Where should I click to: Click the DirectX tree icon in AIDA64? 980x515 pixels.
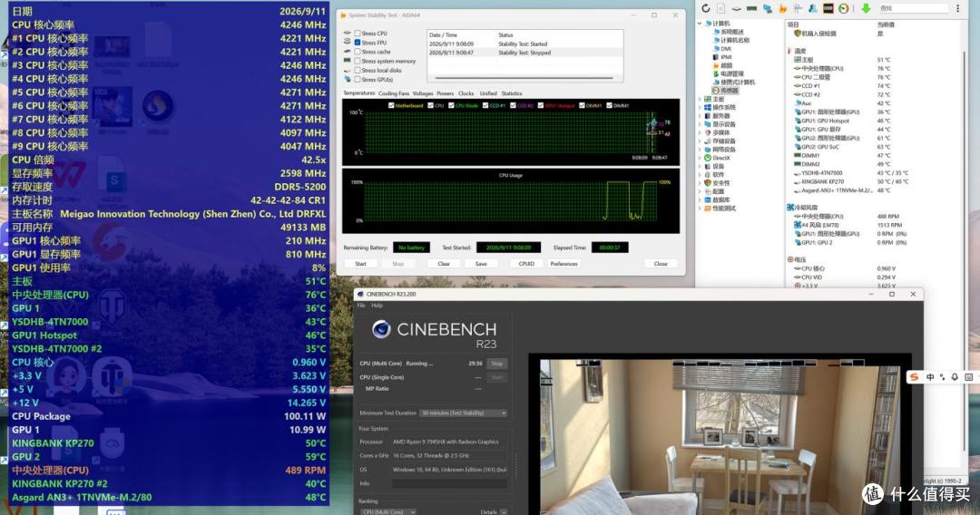(708, 158)
